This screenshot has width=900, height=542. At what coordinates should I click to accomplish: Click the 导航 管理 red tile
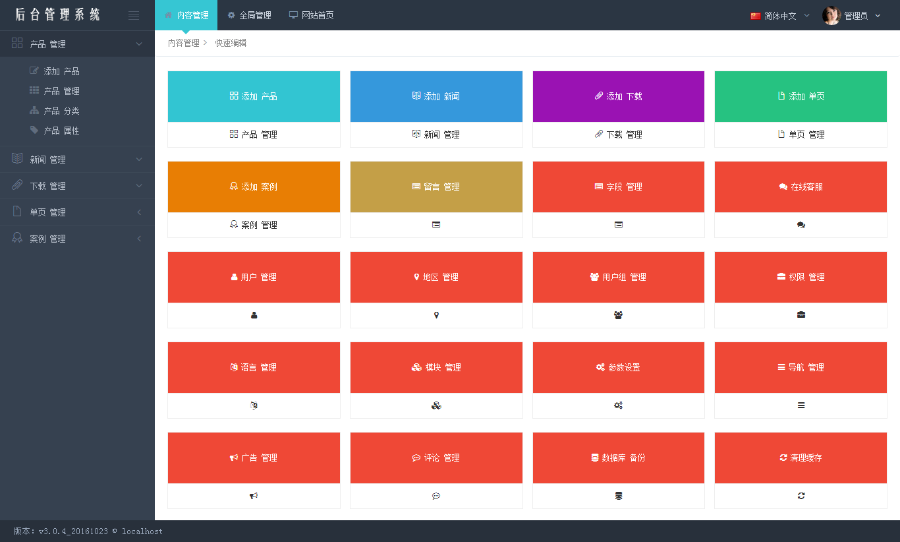(801, 367)
